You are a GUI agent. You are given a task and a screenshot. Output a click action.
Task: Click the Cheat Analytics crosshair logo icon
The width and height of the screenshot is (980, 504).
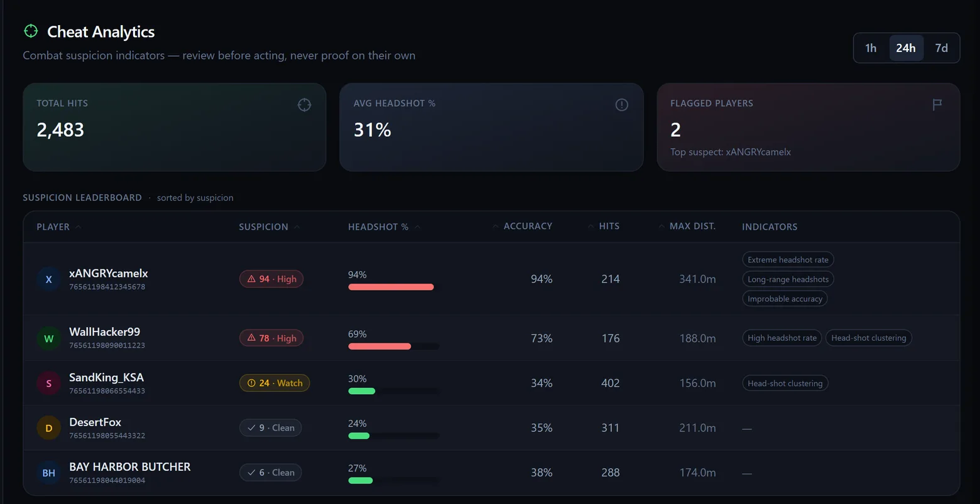(x=31, y=31)
